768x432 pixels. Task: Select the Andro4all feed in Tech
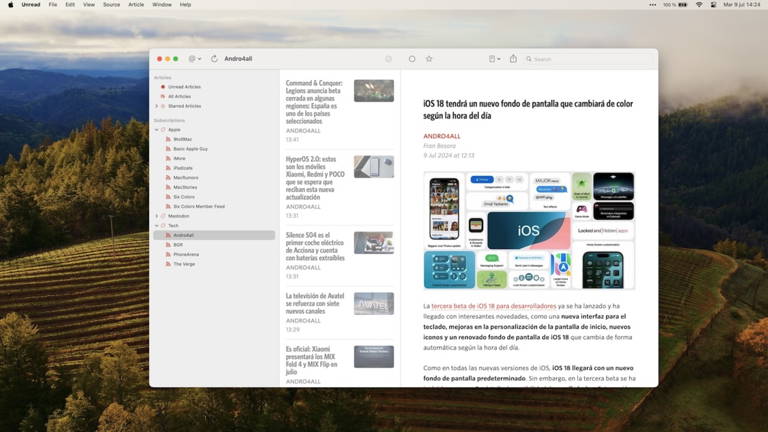214,235
